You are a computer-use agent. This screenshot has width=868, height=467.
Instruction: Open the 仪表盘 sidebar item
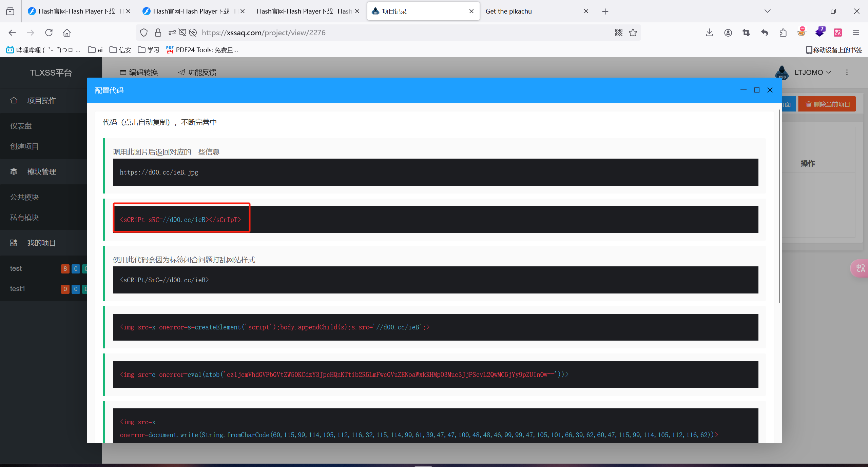pyautogui.click(x=43, y=126)
